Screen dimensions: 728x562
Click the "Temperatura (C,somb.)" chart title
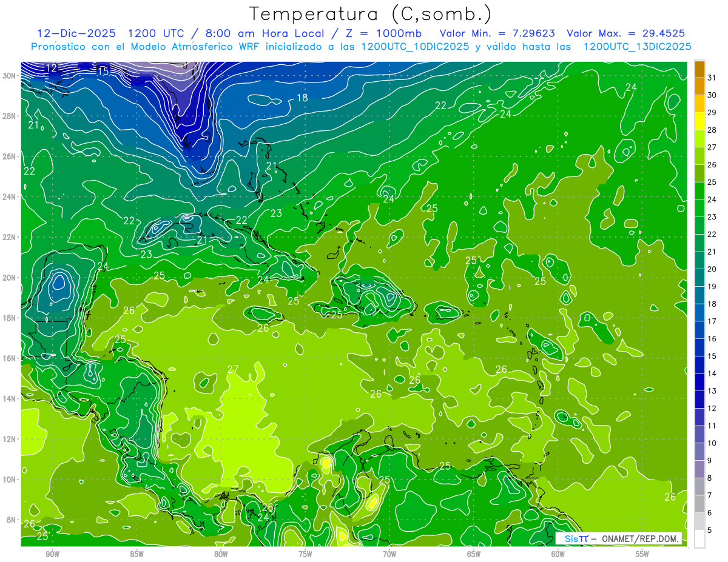[x=370, y=13]
